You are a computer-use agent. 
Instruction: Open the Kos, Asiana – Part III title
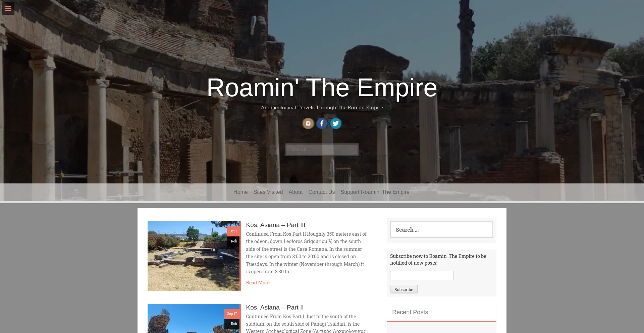[275, 225]
